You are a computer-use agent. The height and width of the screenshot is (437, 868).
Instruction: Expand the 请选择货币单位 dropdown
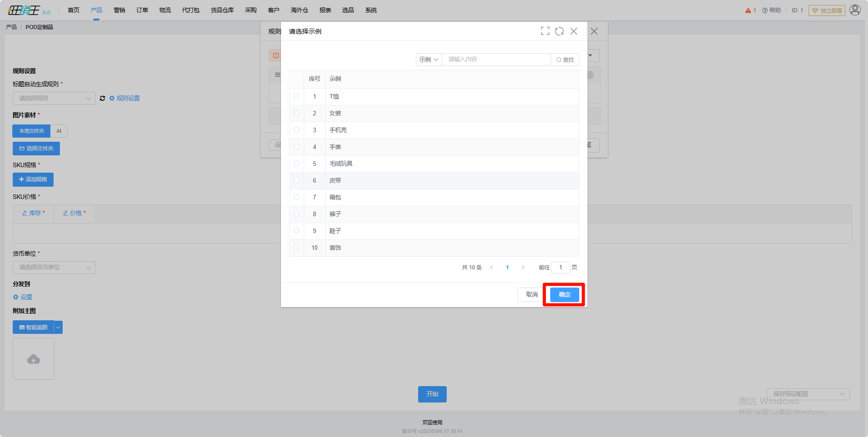coord(54,268)
